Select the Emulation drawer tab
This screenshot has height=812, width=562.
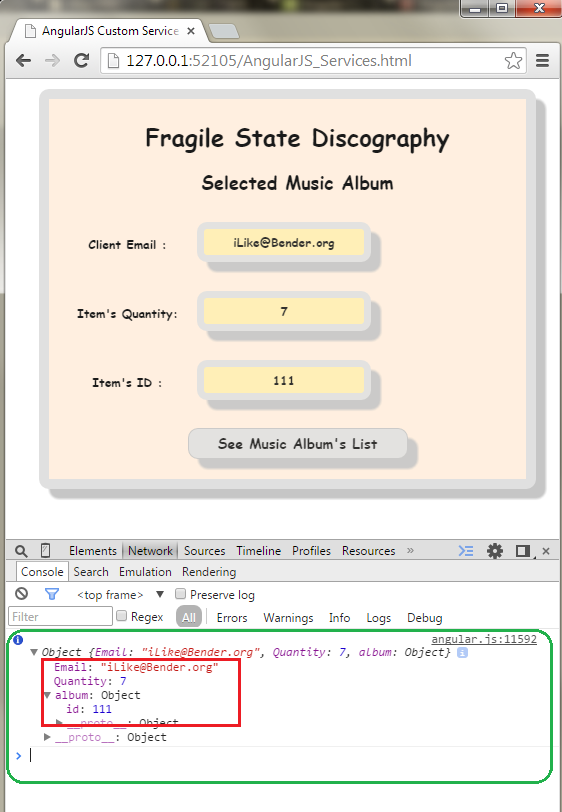click(x=145, y=572)
